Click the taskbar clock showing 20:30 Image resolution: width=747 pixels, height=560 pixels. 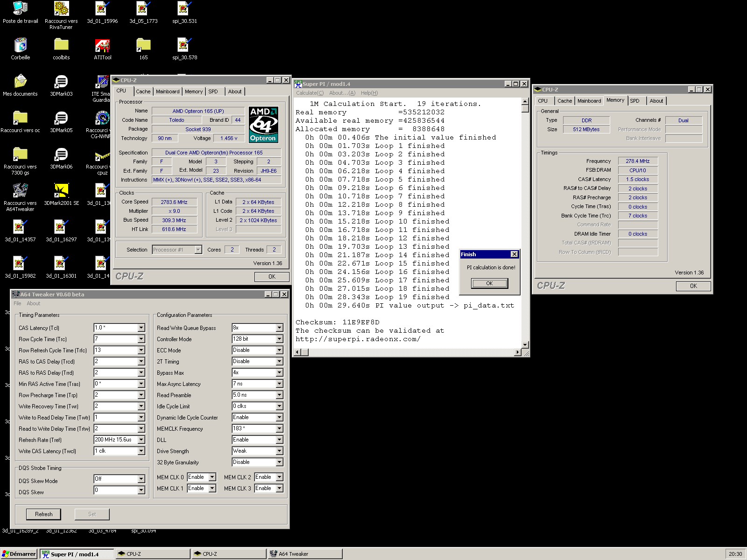tap(735, 554)
